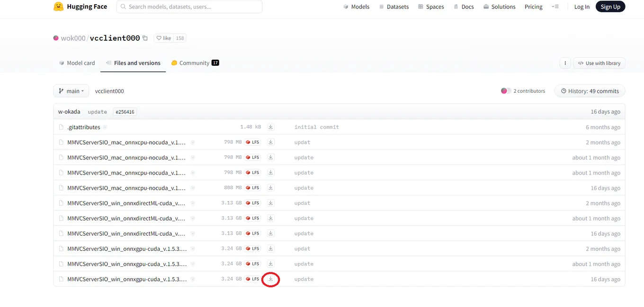Open the w-okada author link

click(69, 112)
